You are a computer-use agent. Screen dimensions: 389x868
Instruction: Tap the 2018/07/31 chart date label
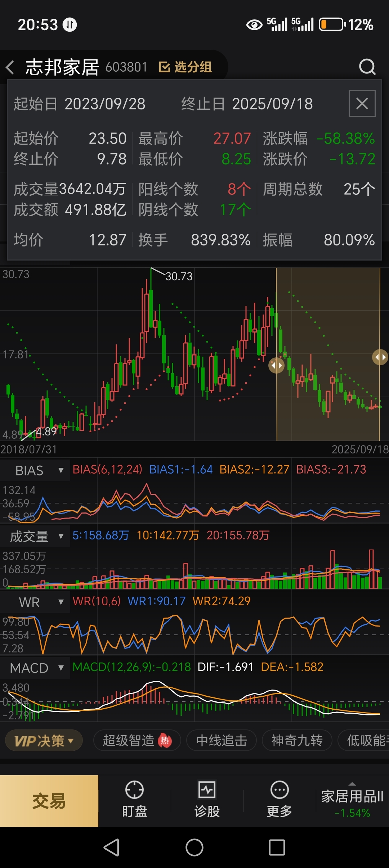(28, 449)
